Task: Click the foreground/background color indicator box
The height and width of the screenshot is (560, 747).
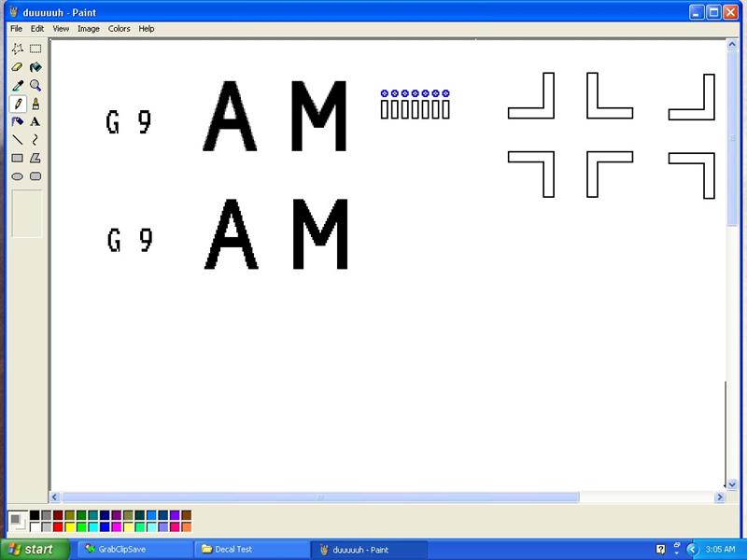Action: 18,521
